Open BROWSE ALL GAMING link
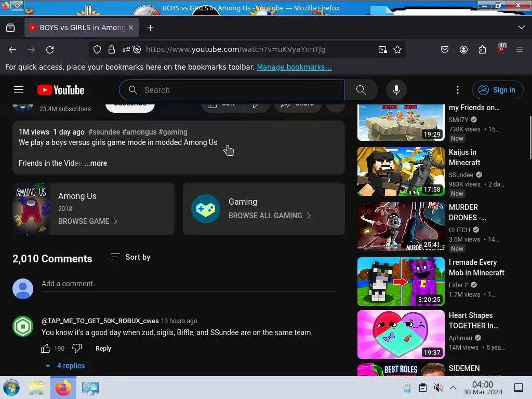The image size is (532, 399). 270,216
